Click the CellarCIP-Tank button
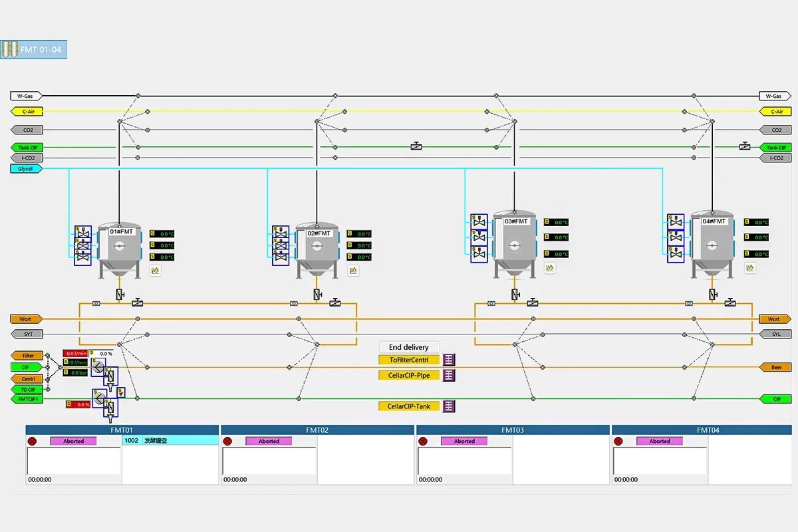This screenshot has height=532, width=798. (409, 406)
